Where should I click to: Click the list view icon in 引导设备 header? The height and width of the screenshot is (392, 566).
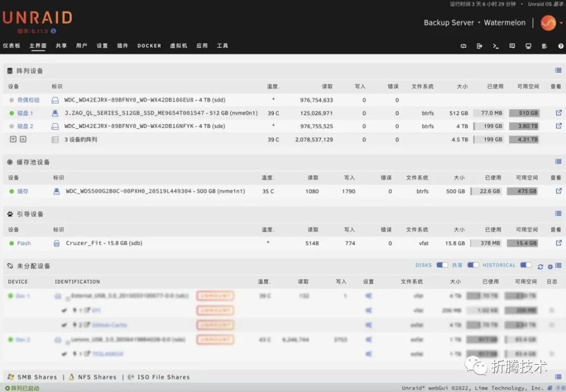point(558,213)
